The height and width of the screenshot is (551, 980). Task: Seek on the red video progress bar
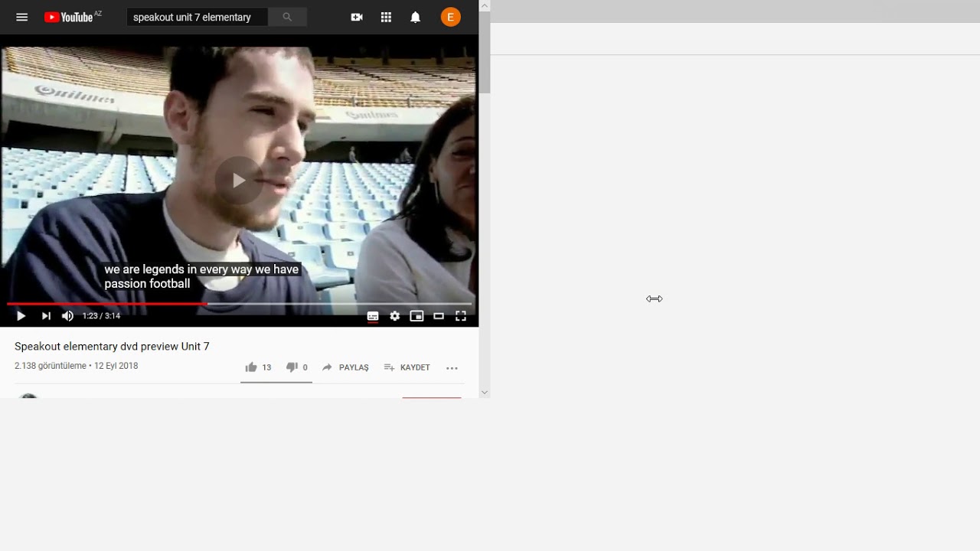(x=239, y=304)
